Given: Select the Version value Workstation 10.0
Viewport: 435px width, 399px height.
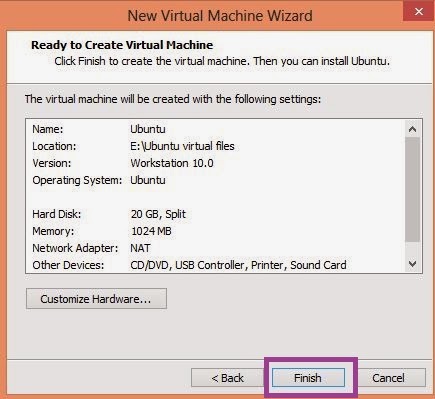Looking at the screenshot, I should coord(172,163).
